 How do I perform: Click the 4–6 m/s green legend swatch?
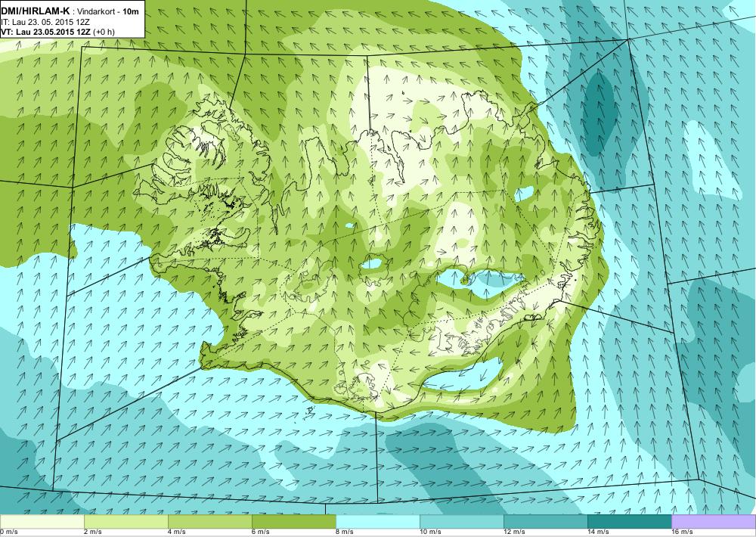[x=209, y=522]
